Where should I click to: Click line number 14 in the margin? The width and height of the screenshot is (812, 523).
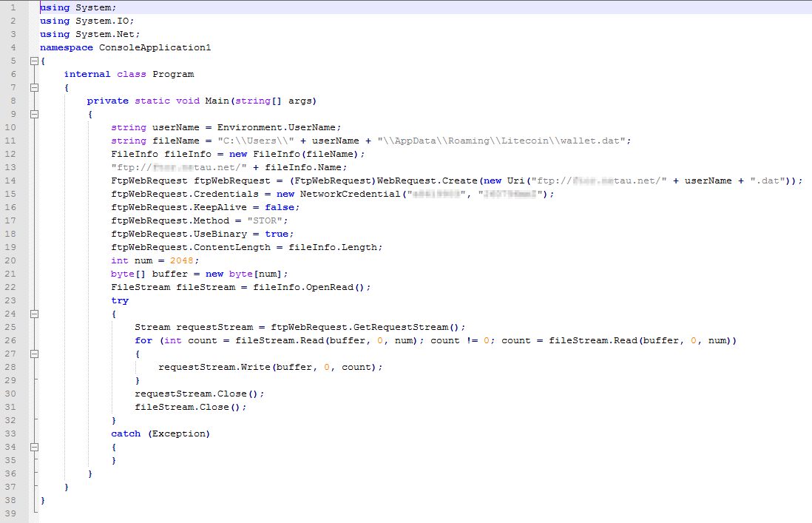click(x=11, y=180)
